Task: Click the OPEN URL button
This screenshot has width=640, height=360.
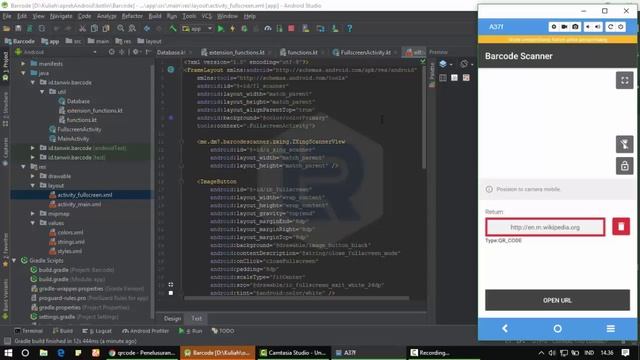Action: pos(557,300)
